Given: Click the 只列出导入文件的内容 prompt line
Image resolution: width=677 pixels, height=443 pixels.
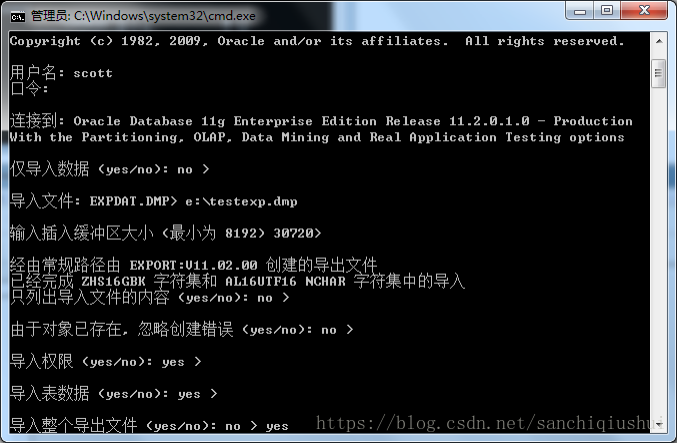Looking at the screenshot, I should coord(149,297).
